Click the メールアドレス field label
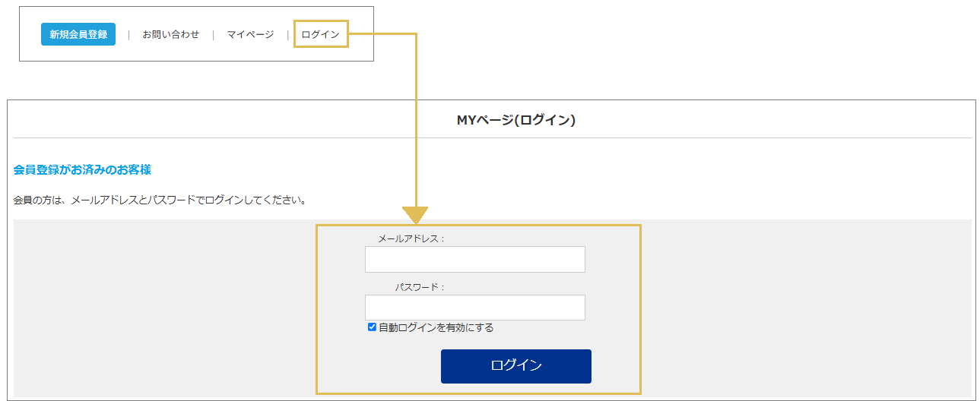This screenshot has height=401, width=980. [x=411, y=238]
